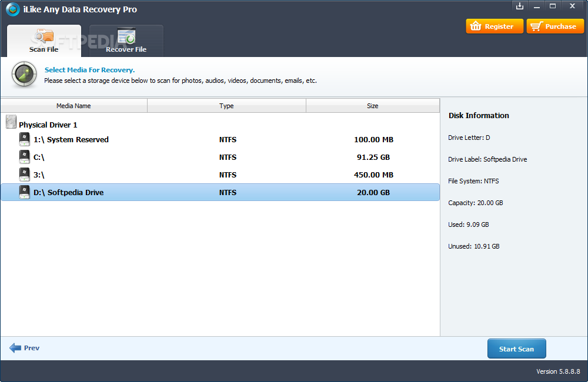Click Drive Label: Softpedia Drive entry
Image resolution: width=588 pixels, height=382 pixels.
click(x=487, y=159)
